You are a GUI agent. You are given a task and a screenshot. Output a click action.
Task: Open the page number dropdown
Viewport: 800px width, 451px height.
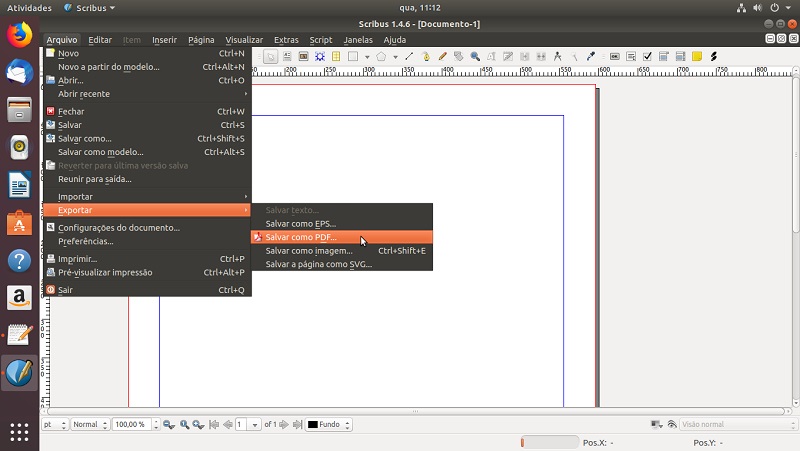(255, 424)
